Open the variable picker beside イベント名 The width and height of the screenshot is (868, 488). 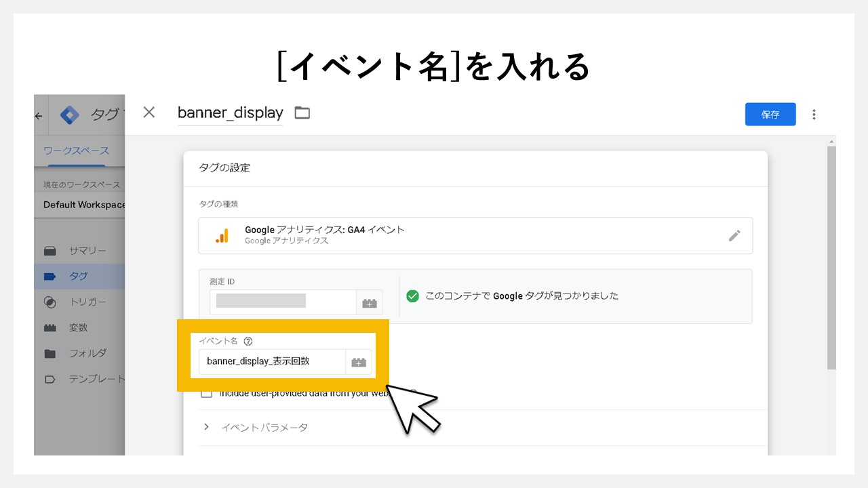tap(359, 361)
